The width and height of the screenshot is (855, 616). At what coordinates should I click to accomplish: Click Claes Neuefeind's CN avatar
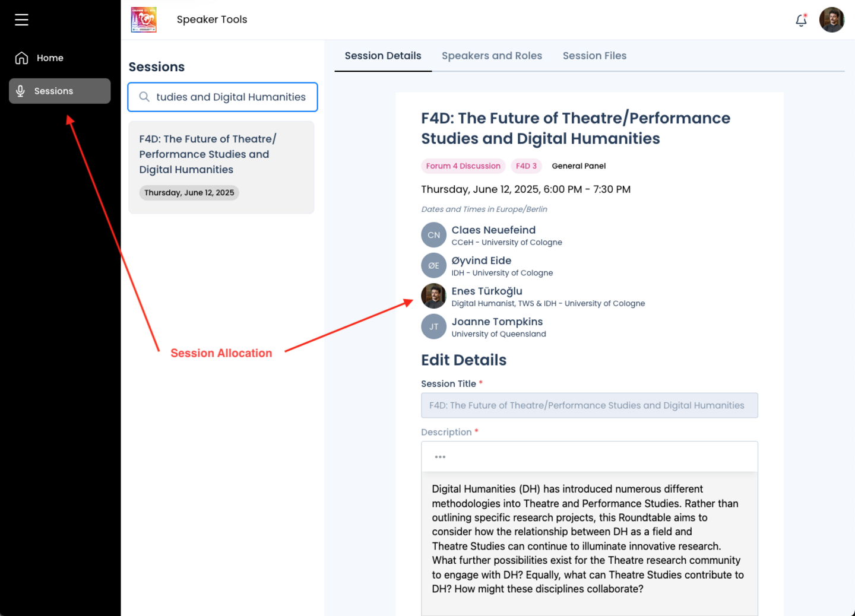[433, 235]
